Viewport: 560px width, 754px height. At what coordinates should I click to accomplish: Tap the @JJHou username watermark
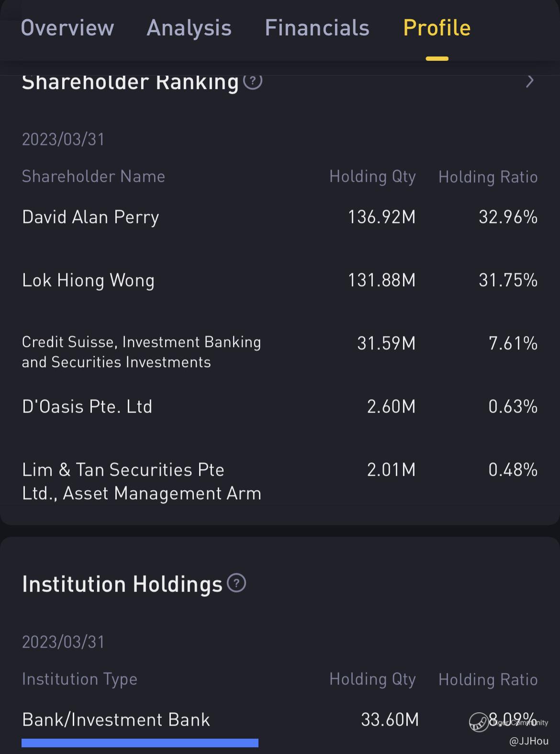pyautogui.click(x=529, y=741)
